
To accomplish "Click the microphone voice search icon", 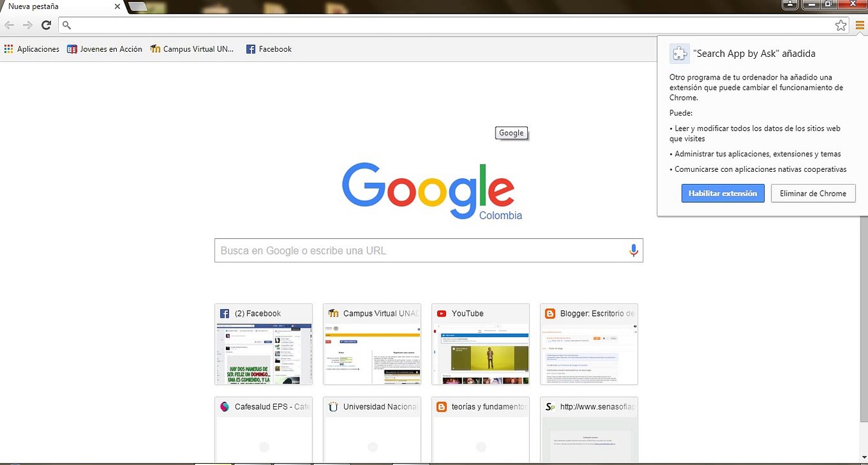I will [x=634, y=251].
